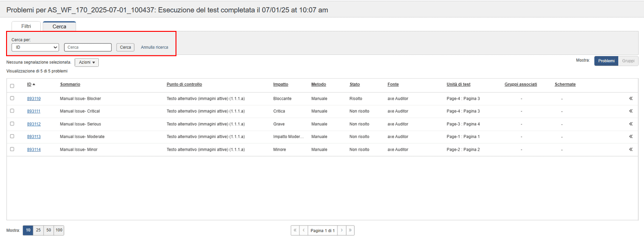
Task: Switch view to Gruppi
Action: 628,61
